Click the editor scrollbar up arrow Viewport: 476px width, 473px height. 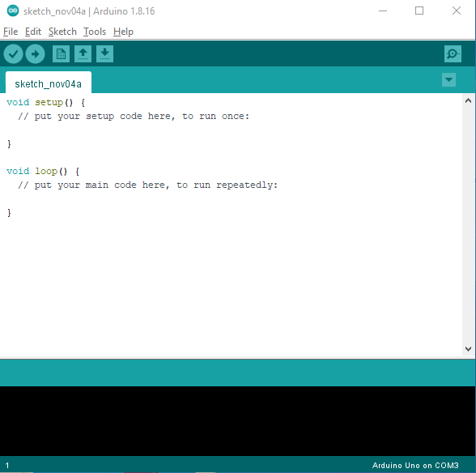pos(468,101)
